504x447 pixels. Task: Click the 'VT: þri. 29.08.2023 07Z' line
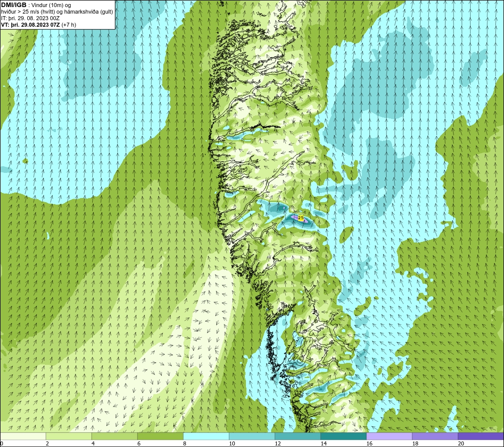point(38,25)
